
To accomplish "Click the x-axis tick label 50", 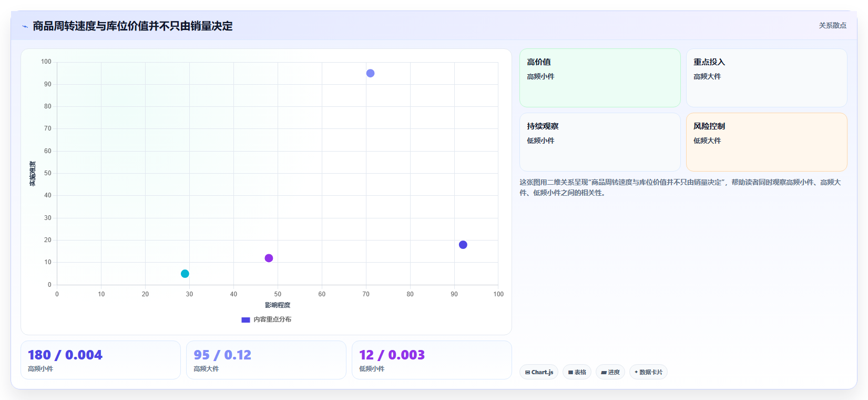I will (278, 294).
